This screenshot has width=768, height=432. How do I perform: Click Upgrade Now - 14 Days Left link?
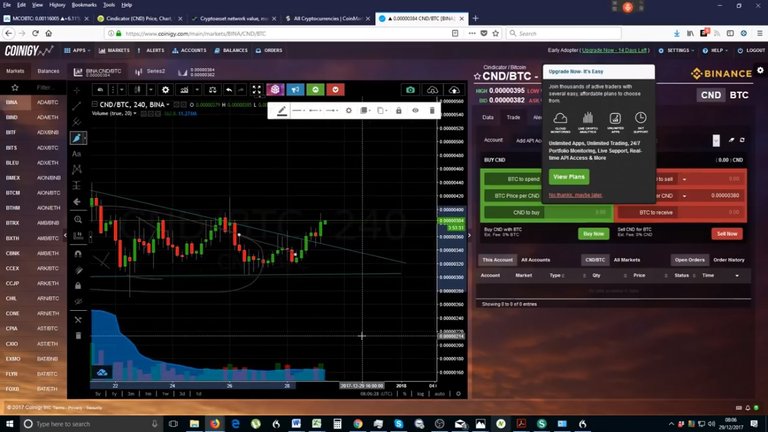coord(614,50)
